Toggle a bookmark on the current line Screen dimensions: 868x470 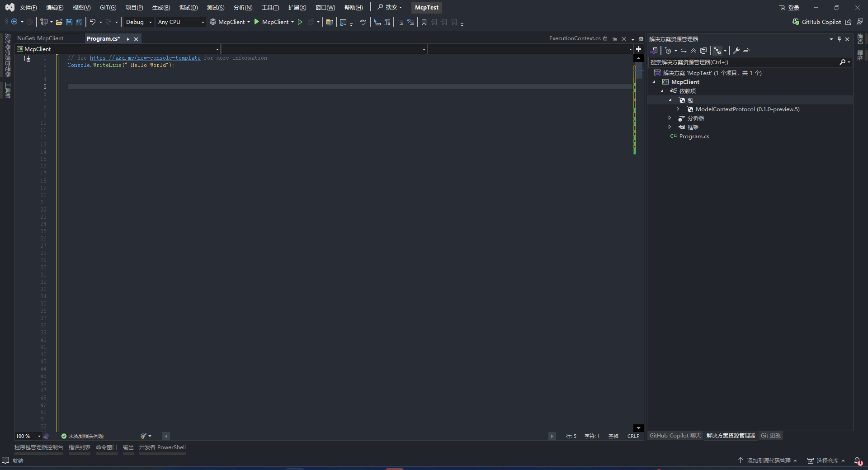(424, 22)
